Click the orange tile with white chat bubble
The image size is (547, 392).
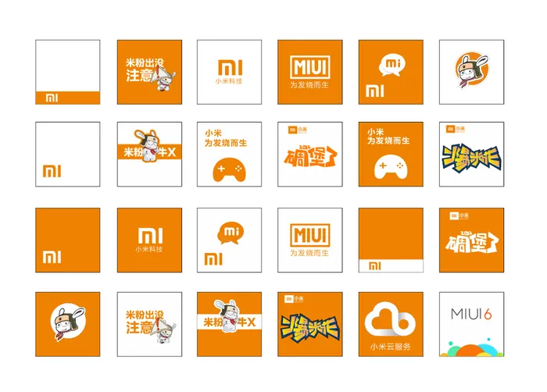391,72
